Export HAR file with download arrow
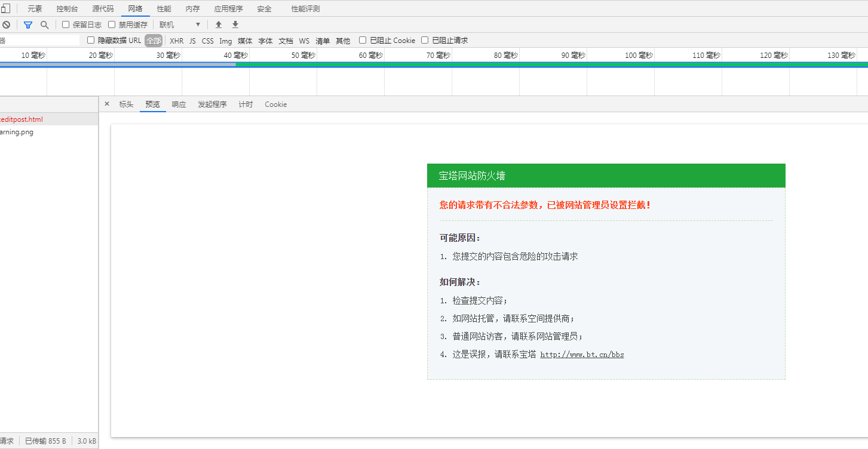The height and width of the screenshot is (449, 868). point(235,24)
